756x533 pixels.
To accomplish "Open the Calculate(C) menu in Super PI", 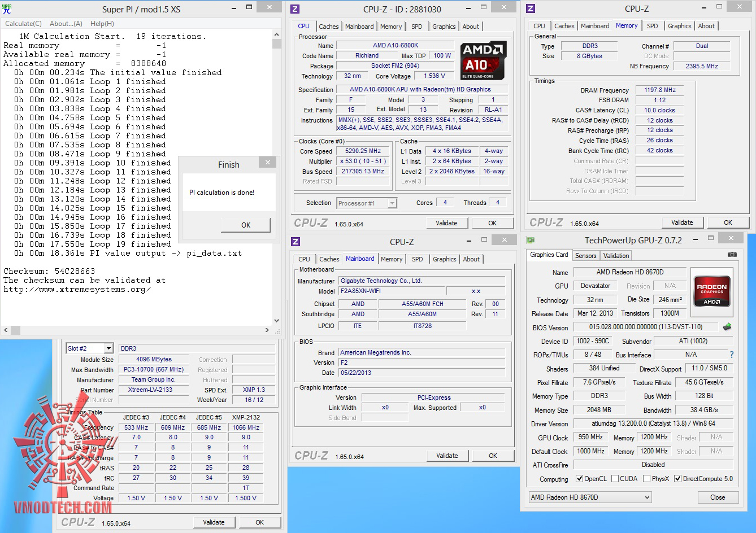I will 23,24.
